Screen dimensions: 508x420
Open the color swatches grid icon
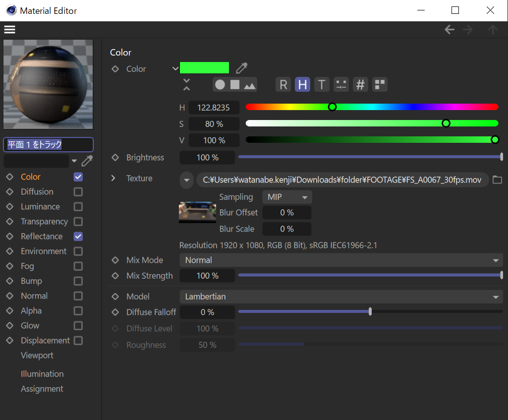click(380, 85)
